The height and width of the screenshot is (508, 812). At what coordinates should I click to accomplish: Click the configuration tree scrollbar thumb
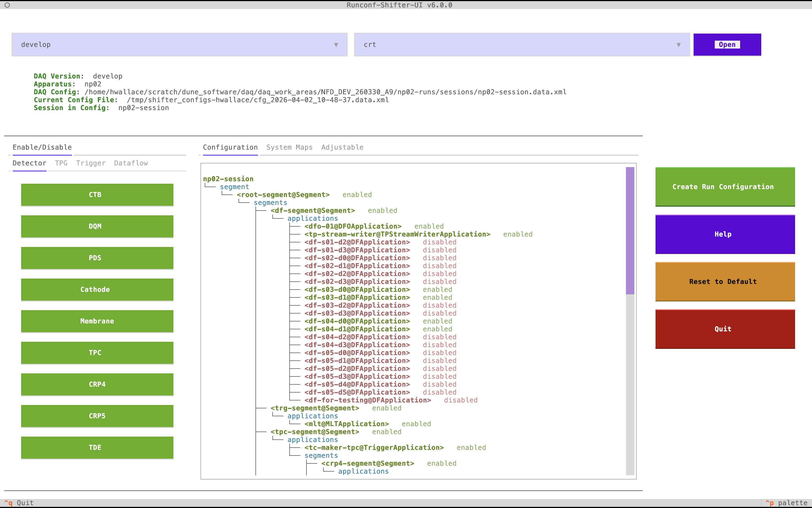pos(630,231)
